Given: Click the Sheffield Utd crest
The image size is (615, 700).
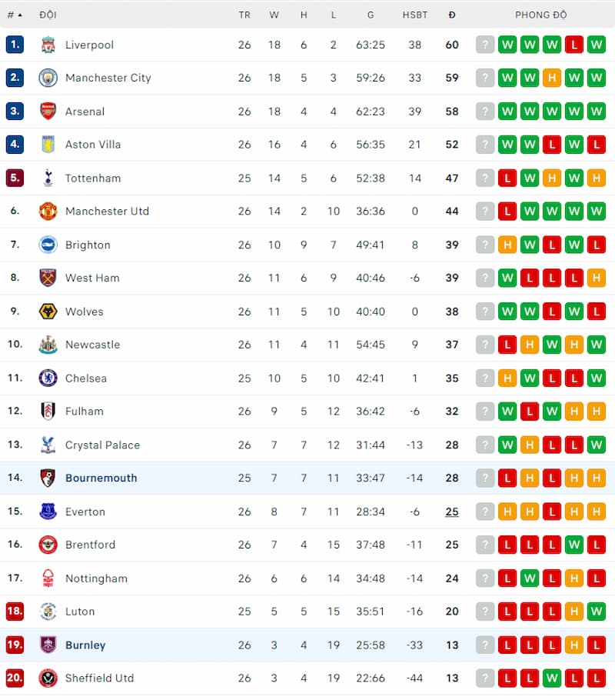Looking at the screenshot, I should [48, 678].
